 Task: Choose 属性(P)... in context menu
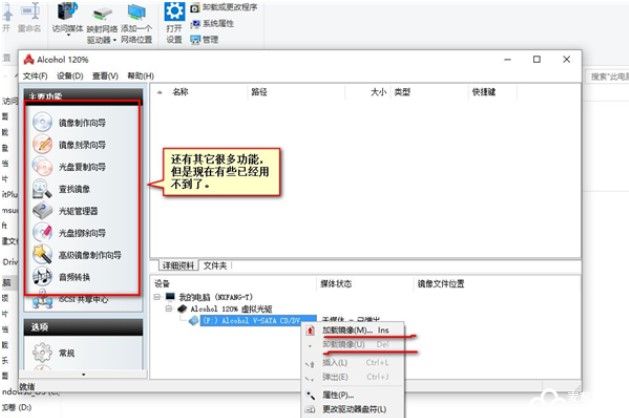pos(353,395)
